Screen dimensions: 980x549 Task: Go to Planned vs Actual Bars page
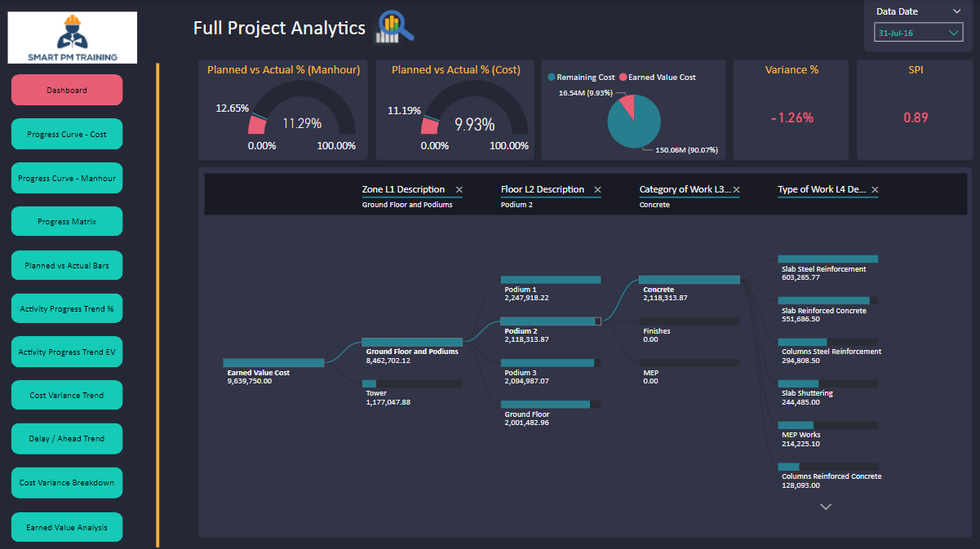[66, 265]
